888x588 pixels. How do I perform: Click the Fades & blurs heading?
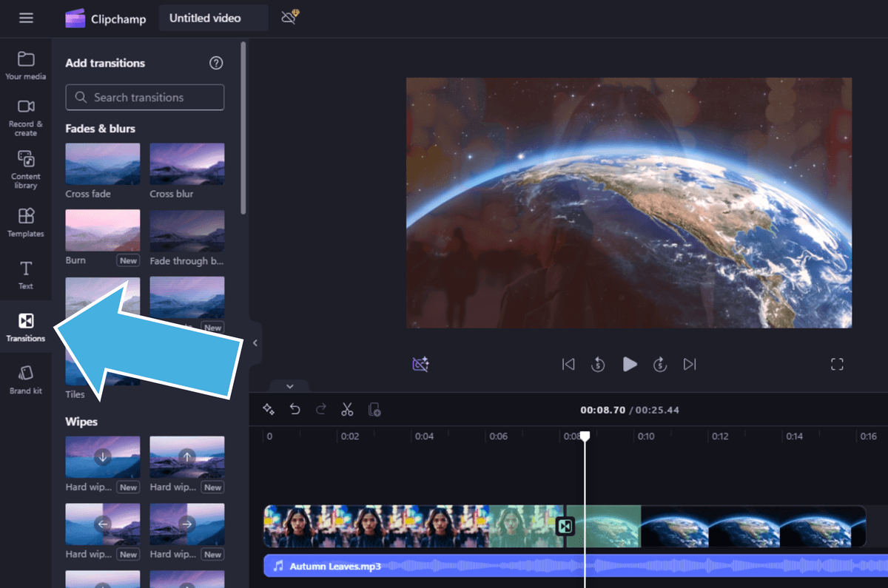coord(100,129)
